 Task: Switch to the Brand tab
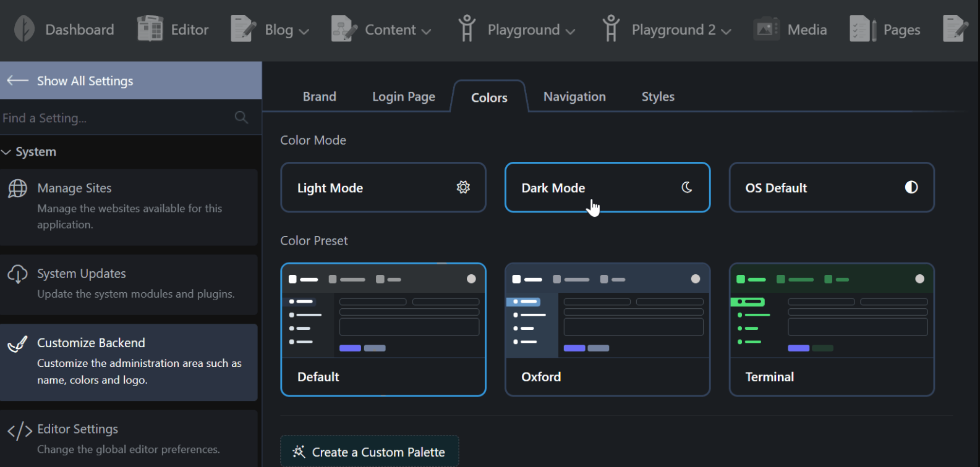tap(320, 96)
